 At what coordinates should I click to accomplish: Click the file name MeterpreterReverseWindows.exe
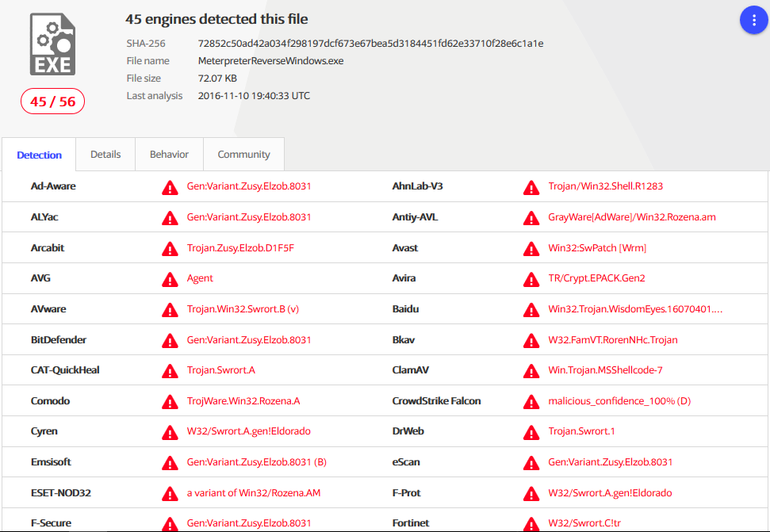pos(270,61)
